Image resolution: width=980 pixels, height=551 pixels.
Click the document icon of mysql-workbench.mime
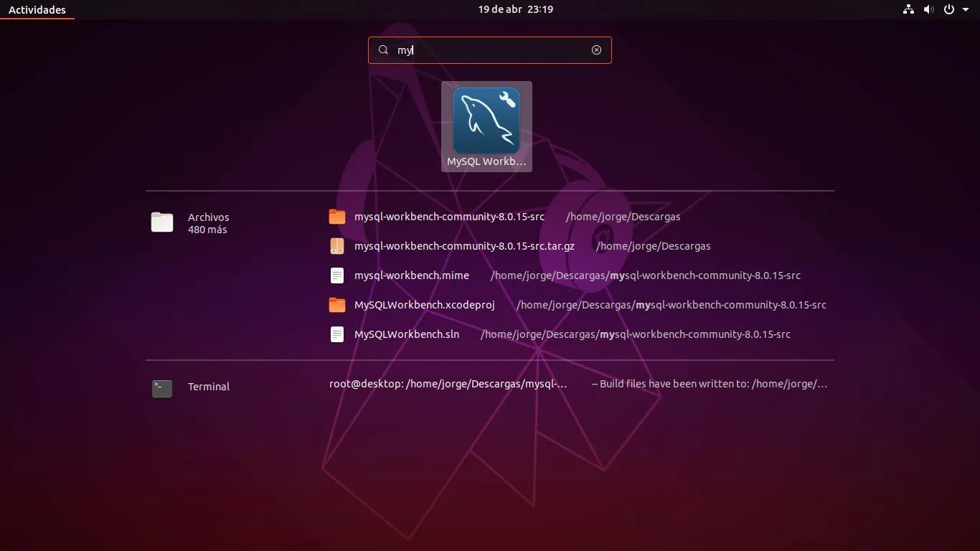[x=337, y=275]
